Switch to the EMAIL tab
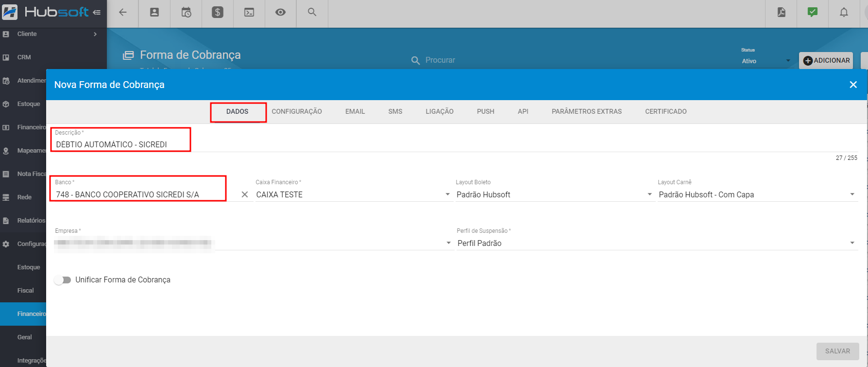Screen dimensions: 868x367 click(355, 111)
